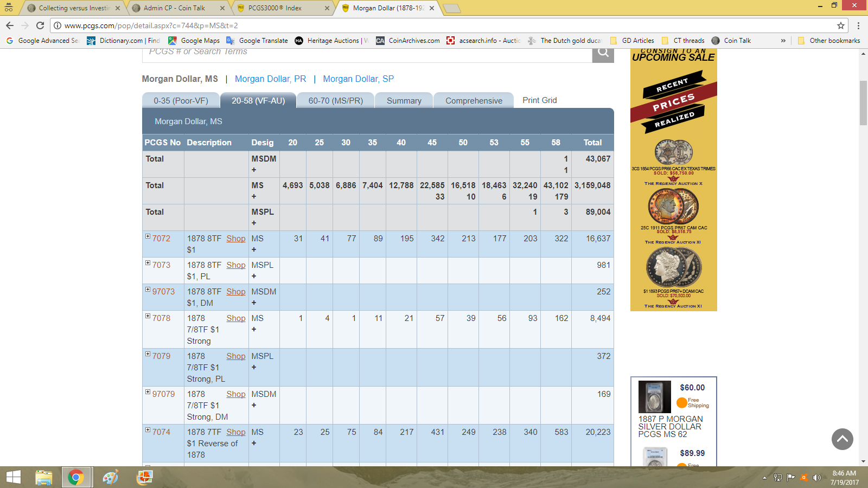Show hidden bookmarks overflow chevron
Image resolution: width=868 pixels, height=488 pixels.
(x=783, y=41)
